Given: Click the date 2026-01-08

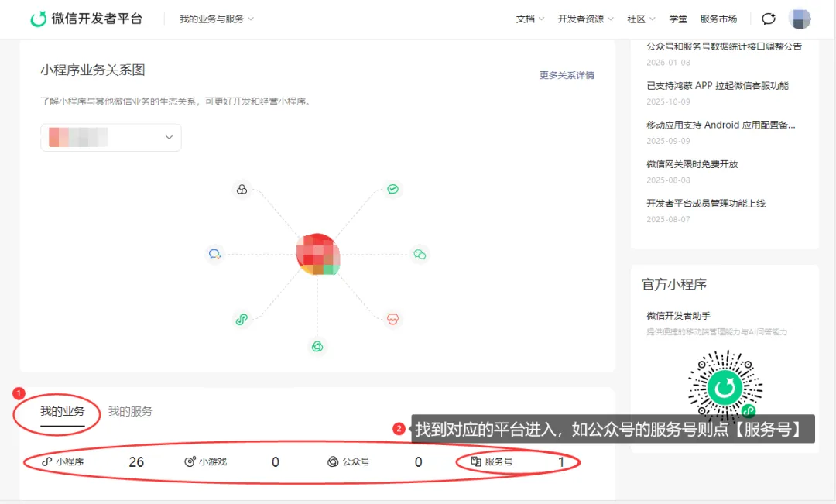Looking at the screenshot, I should coord(669,63).
